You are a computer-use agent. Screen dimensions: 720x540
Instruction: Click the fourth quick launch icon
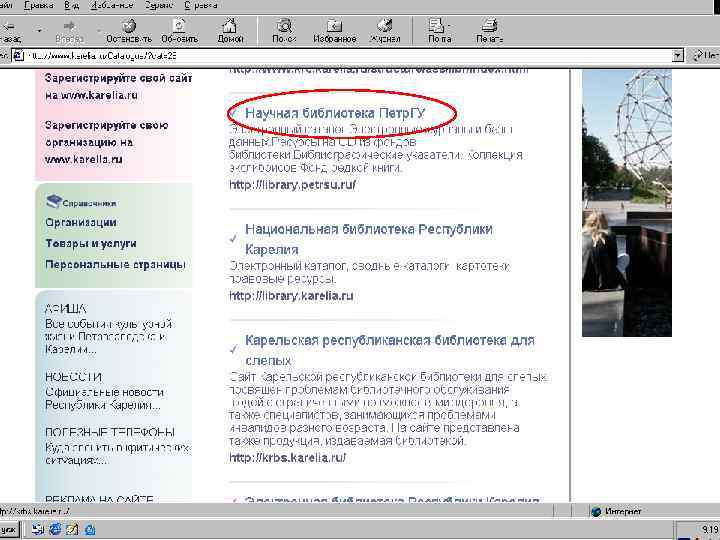(x=90, y=529)
